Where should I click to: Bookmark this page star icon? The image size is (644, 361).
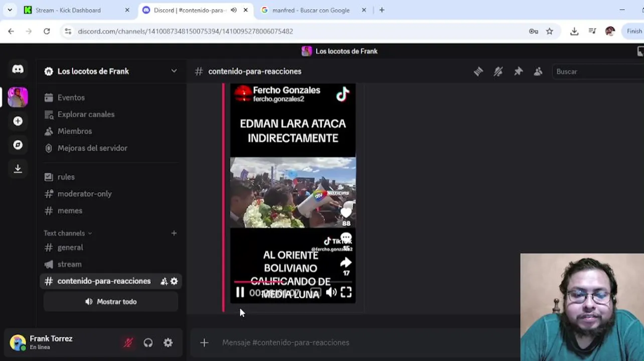[x=550, y=31]
